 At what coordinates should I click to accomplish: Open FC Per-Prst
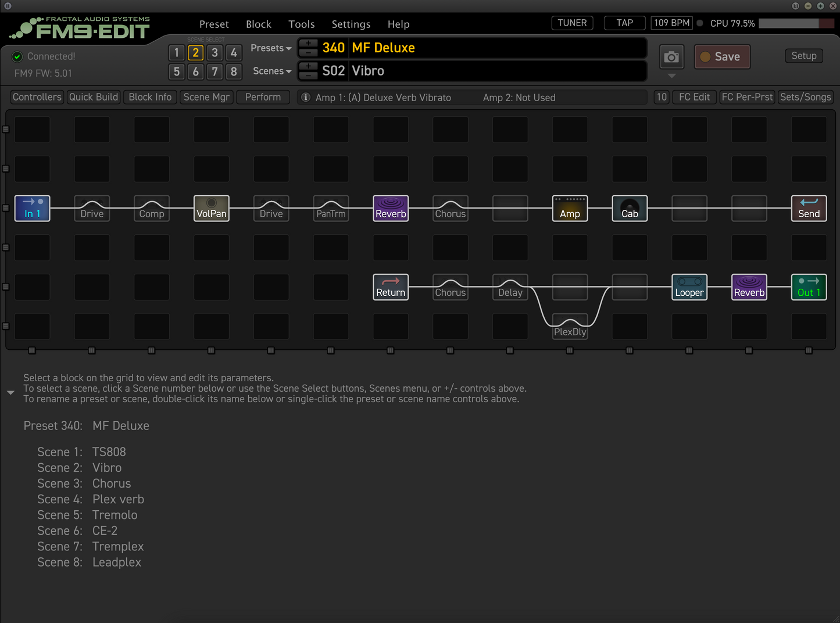click(x=748, y=97)
